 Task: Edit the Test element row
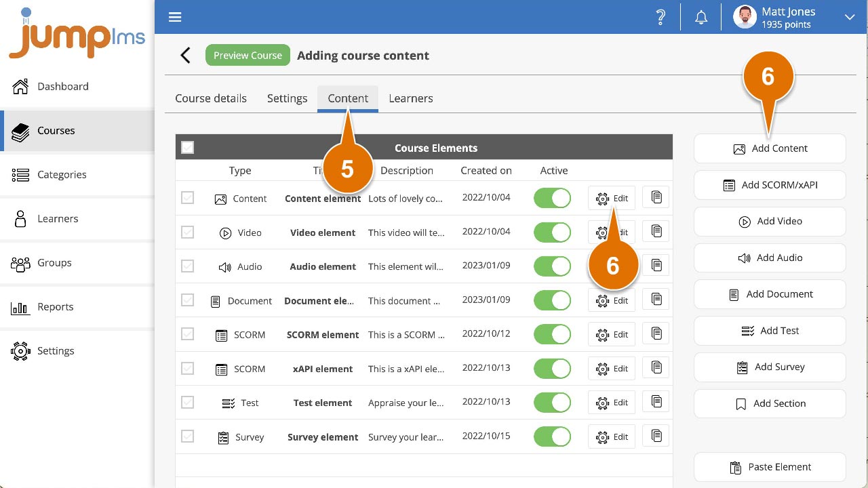tap(612, 402)
